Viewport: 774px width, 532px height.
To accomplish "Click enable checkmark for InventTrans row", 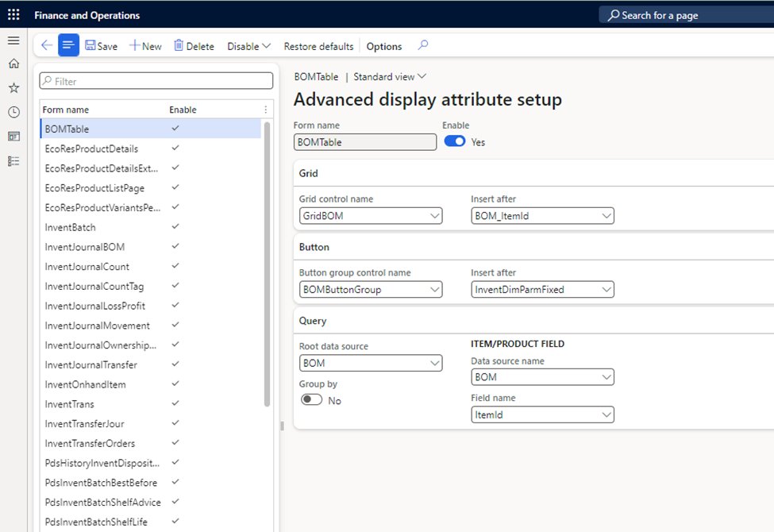I will coord(175,403).
